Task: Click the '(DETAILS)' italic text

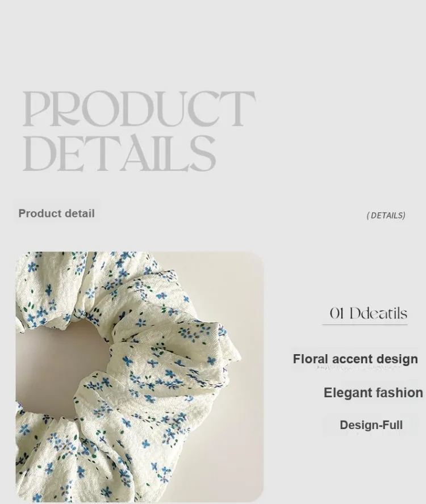Action: [x=386, y=215]
